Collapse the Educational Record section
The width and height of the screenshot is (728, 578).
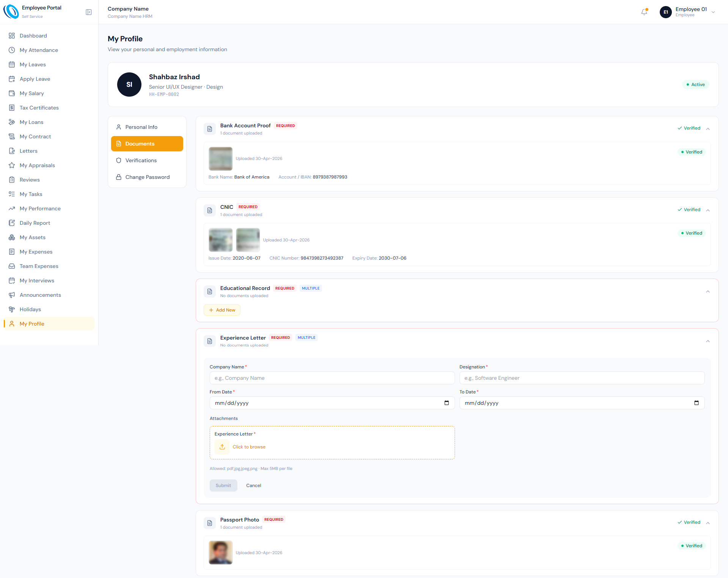click(708, 291)
